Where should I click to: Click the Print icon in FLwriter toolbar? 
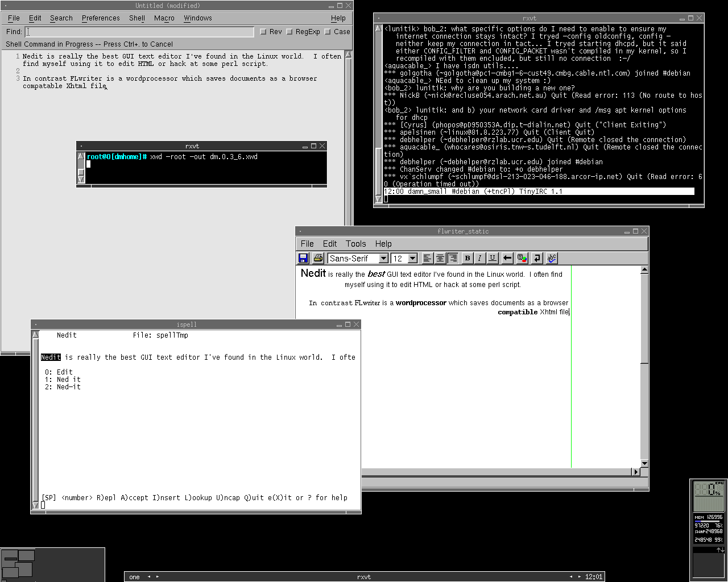point(318,258)
